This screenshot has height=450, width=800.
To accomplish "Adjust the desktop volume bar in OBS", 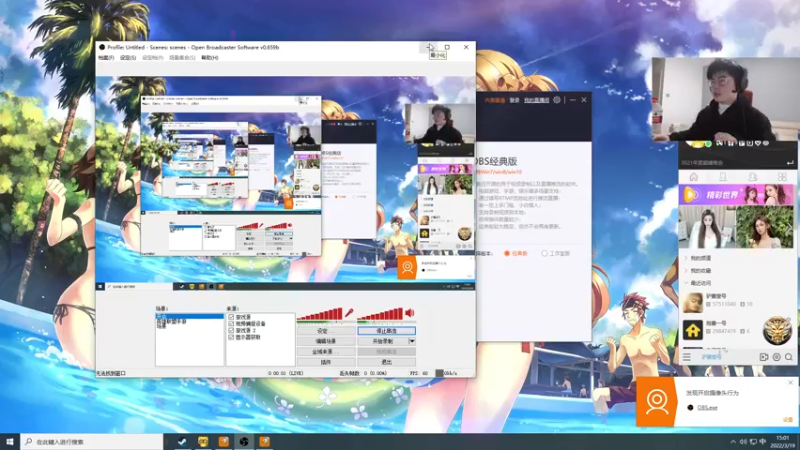I will tap(380, 314).
